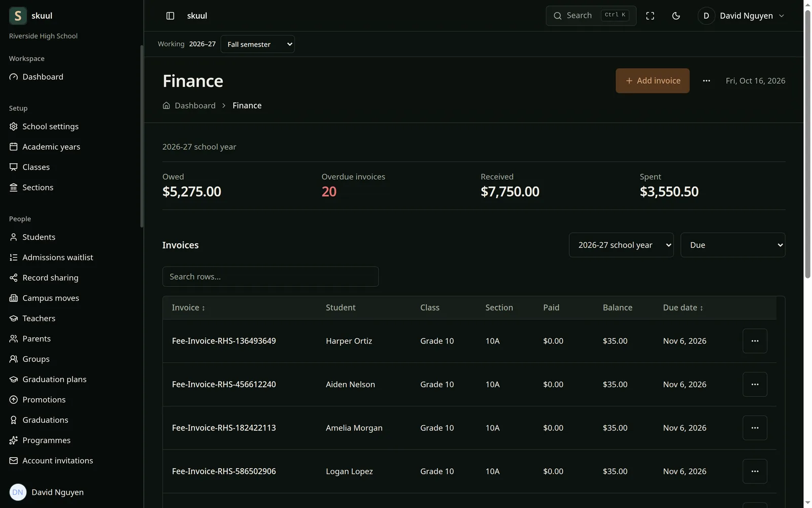Enter fullscreen mode icon

650,16
